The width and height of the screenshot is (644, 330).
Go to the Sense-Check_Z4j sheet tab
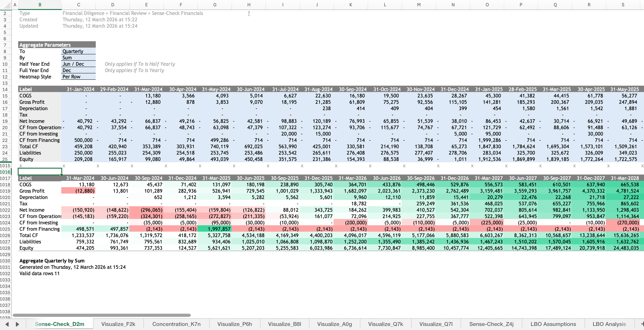[491, 324]
